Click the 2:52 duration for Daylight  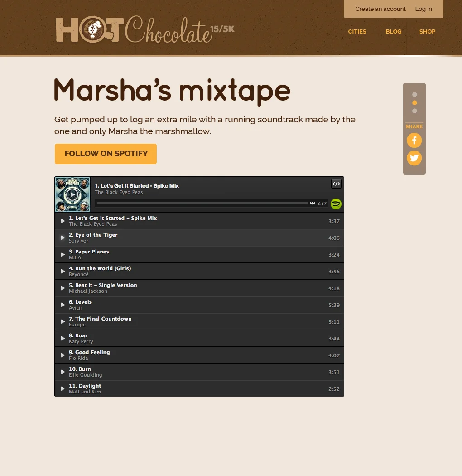tap(334, 389)
